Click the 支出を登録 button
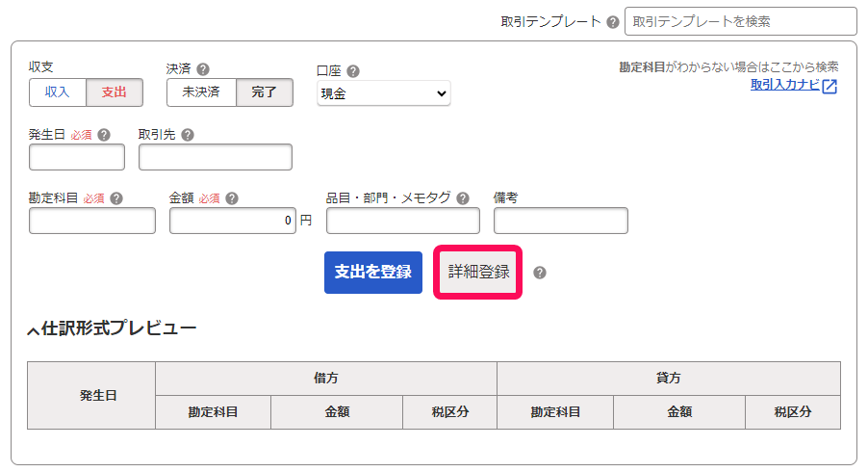Viewport: 868px width, 472px height. [x=373, y=272]
